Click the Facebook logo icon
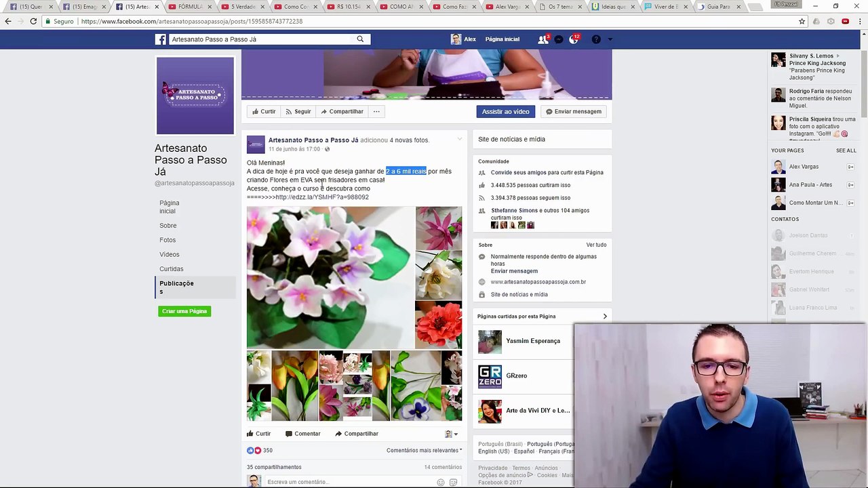The image size is (868, 488). (x=161, y=39)
